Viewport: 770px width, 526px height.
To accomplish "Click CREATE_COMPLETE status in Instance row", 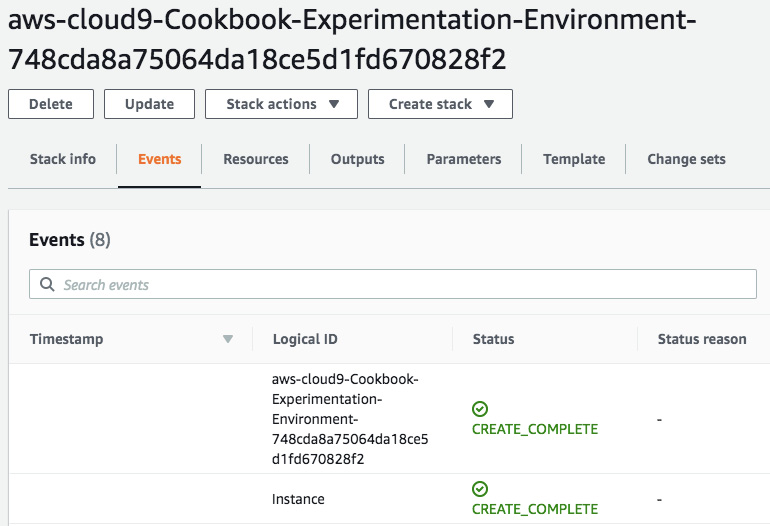I will (x=535, y=509).
